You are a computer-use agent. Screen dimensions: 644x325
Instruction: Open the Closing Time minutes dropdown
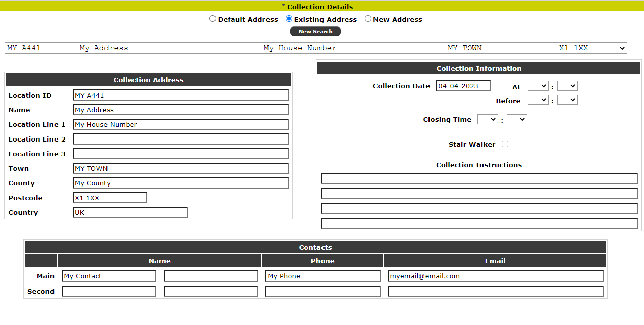[x=517, y=120]
